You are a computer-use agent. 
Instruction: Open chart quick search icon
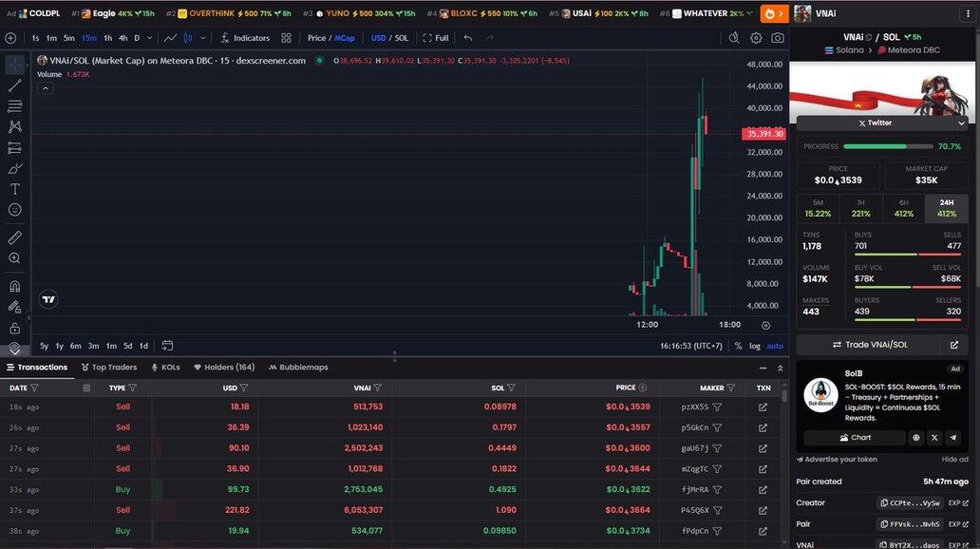[x=734, y=38]
